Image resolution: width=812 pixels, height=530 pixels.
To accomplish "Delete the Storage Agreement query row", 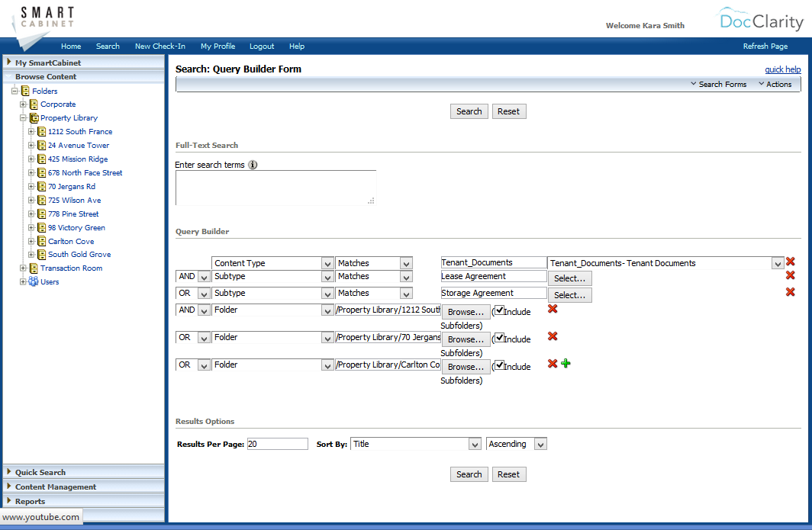I will [x=790, y=293].
